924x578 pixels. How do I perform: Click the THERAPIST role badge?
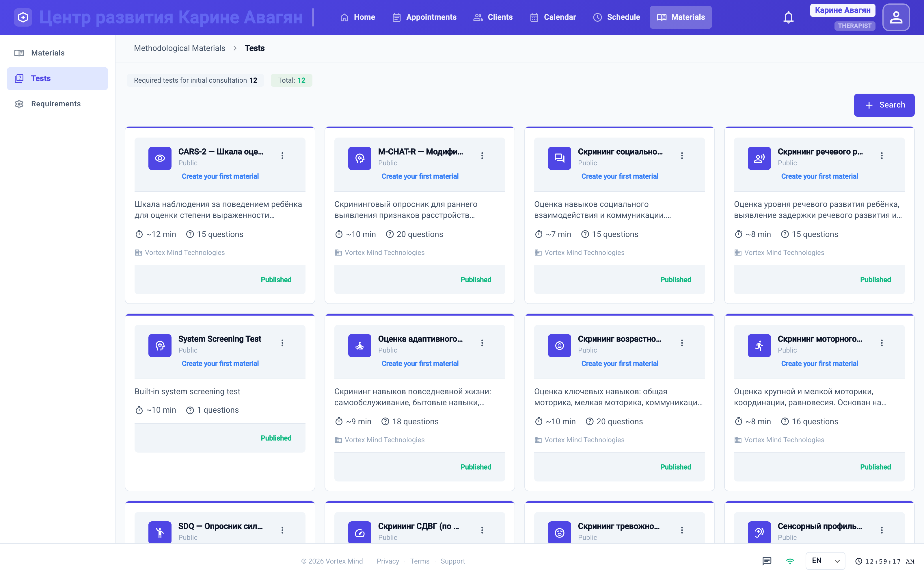[854, 26]
